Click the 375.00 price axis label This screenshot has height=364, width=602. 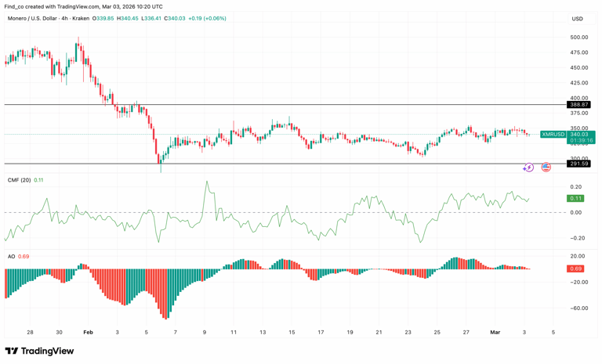point(579,114)
